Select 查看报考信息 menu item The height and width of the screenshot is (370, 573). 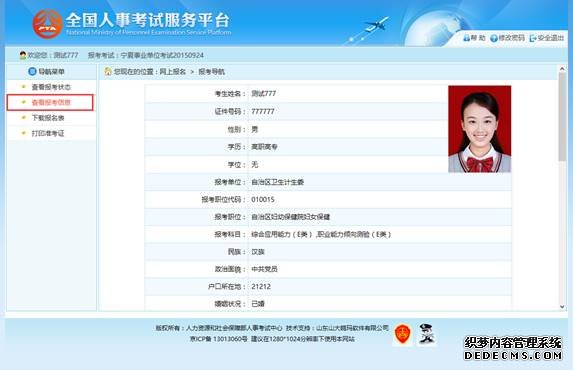point(51,102)
